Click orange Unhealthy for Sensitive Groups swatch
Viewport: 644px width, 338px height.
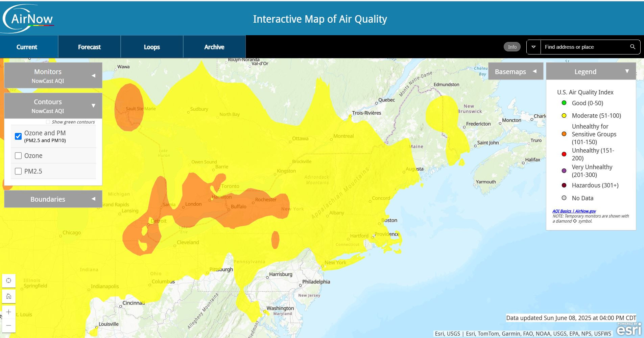564,134
